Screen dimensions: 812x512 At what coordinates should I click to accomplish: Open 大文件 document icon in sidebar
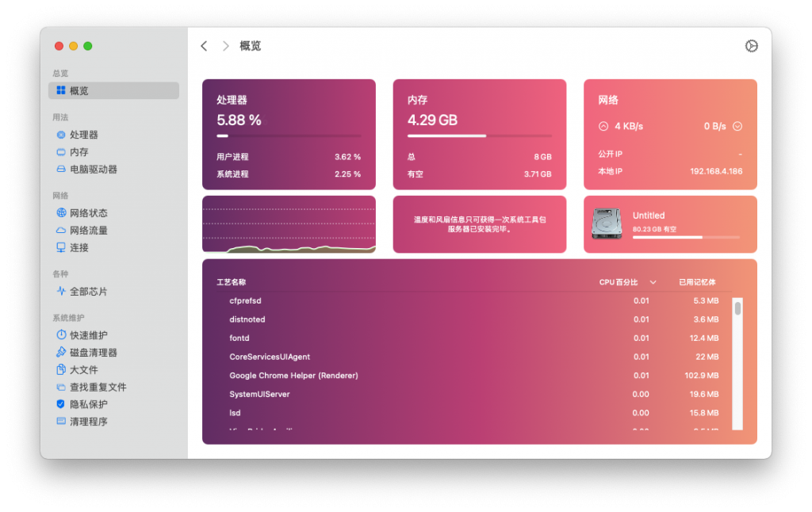point(60,369)
